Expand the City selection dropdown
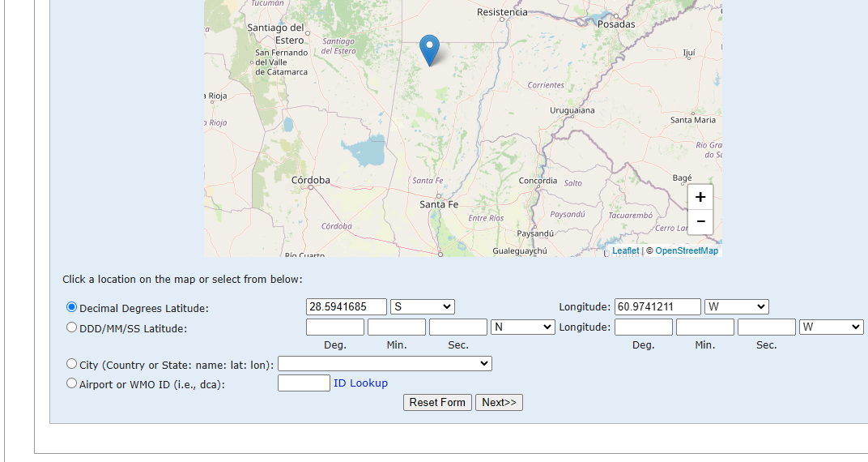 coord(385,363)
